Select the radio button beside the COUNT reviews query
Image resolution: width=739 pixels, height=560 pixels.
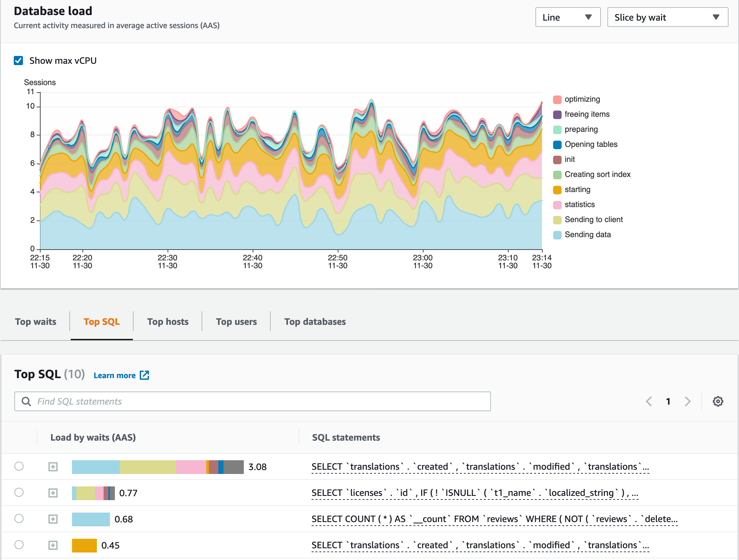pos(19,518)
